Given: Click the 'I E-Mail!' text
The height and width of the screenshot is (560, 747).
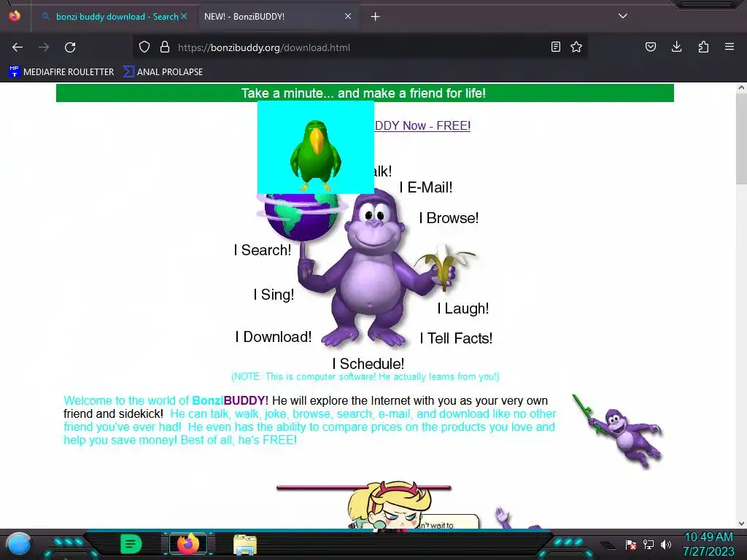Looking at the screenshot, I should pos(426,187).
